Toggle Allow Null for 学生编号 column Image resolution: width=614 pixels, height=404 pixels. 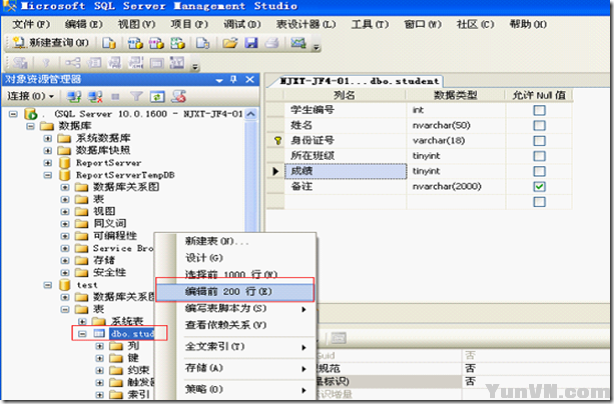tap(539, 110)
